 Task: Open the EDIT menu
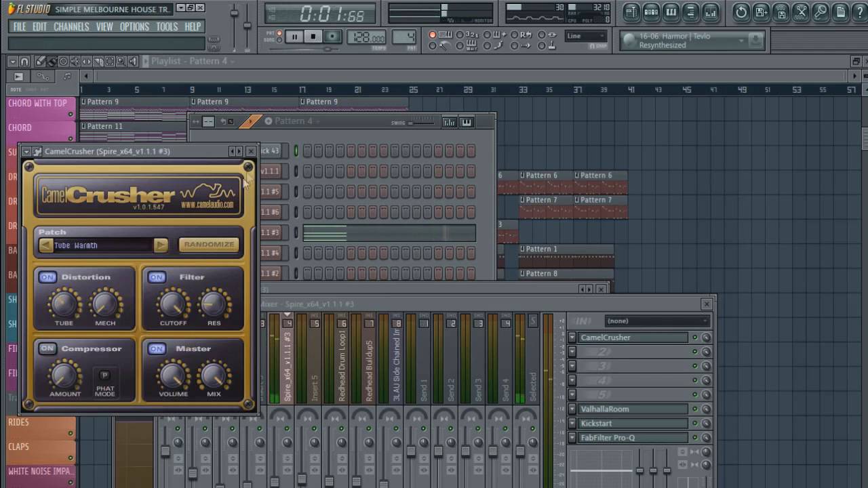click(x=40, y=27)
